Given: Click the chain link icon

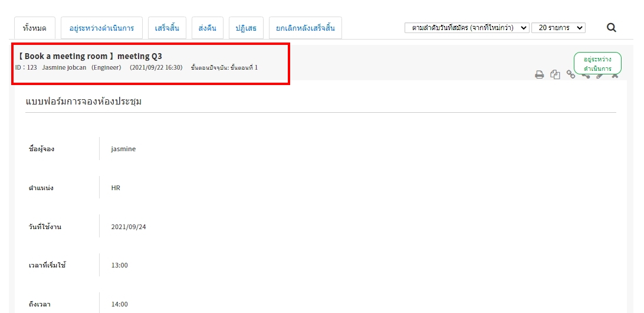Looking at the screenshot, I should 570,74.
